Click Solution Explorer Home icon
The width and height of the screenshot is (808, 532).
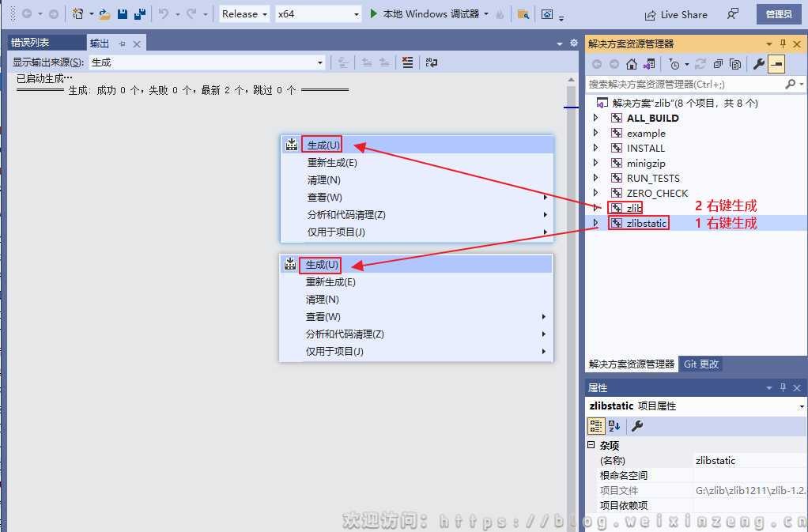(x=631, y=64)
